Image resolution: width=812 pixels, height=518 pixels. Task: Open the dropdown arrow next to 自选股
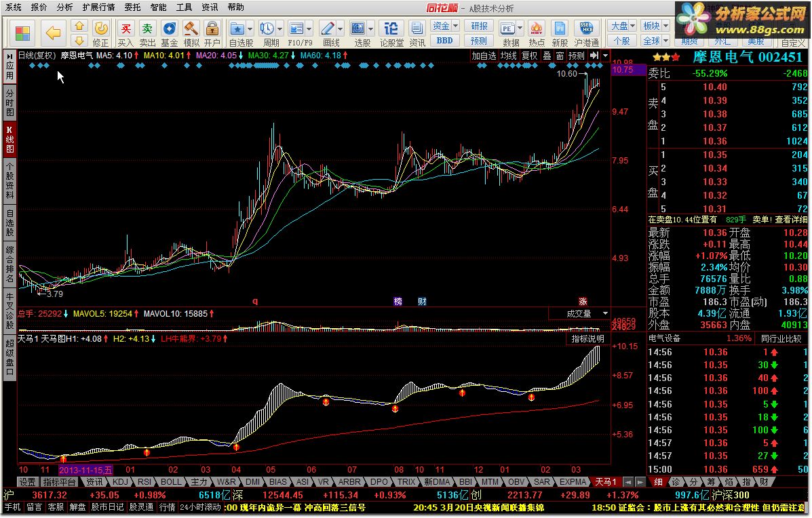[x=250, y=28]
